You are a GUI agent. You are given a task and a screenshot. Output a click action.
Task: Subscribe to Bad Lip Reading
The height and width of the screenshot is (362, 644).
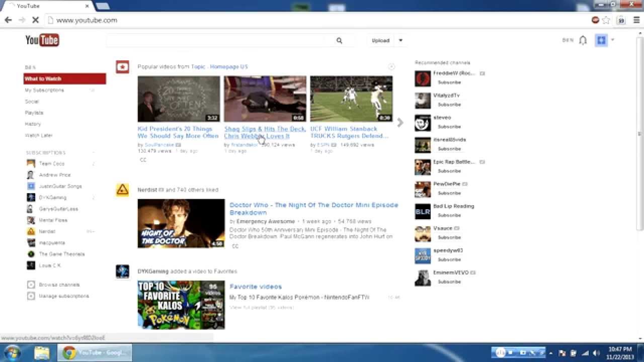pyautogui.click(x=449, y=215)
